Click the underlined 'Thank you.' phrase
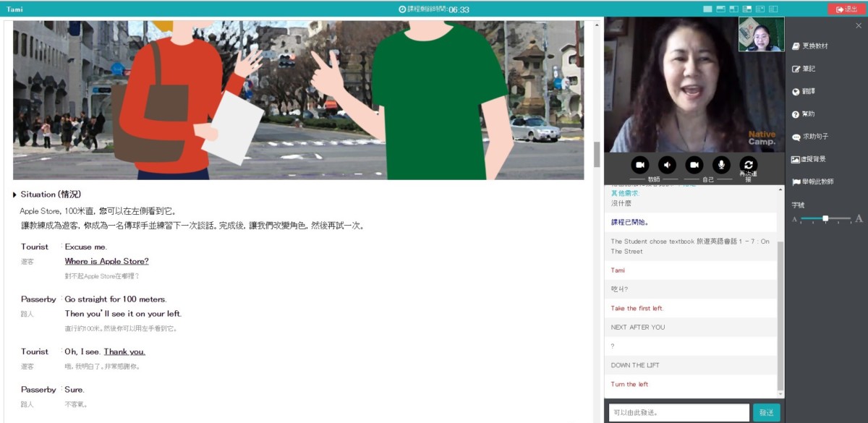 coord(124,352)
